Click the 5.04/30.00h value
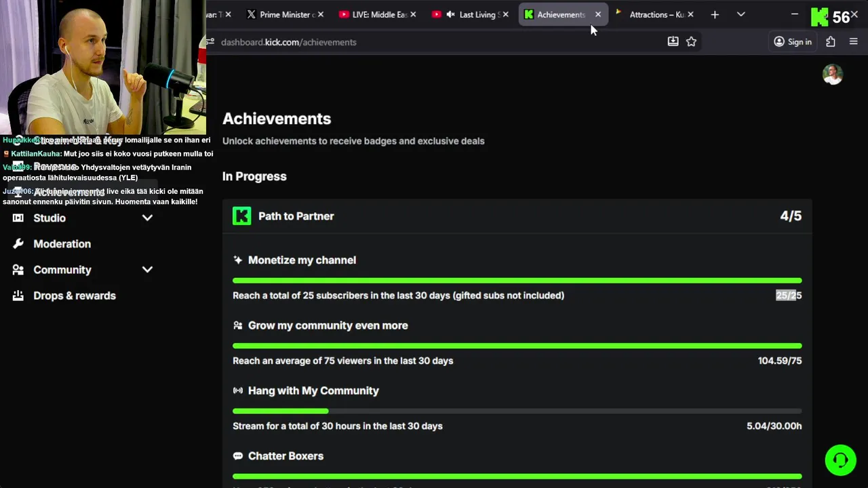The width and height of the screenshot is (868, 488). pyautogui.click(x=774, y=426)
